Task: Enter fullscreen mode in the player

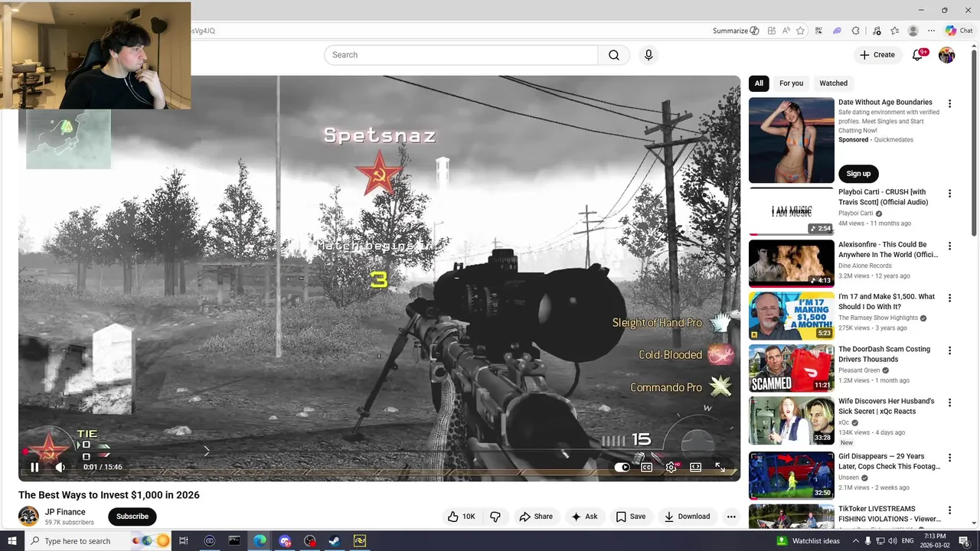Action: click(x=720, y=467)
